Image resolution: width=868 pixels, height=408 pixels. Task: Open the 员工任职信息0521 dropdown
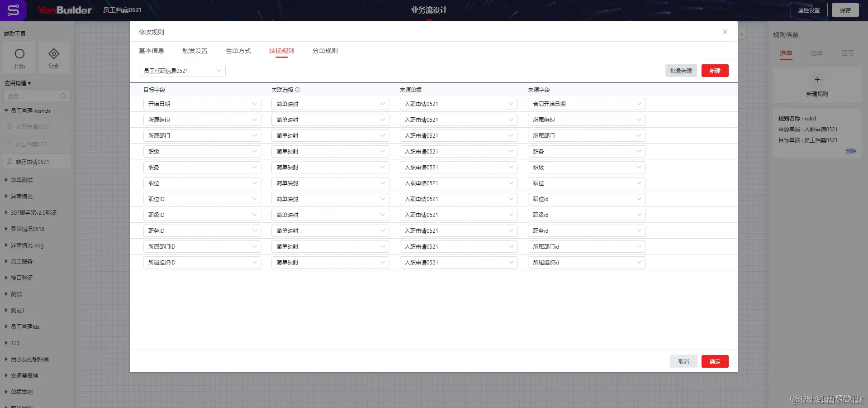pos(182,71)
